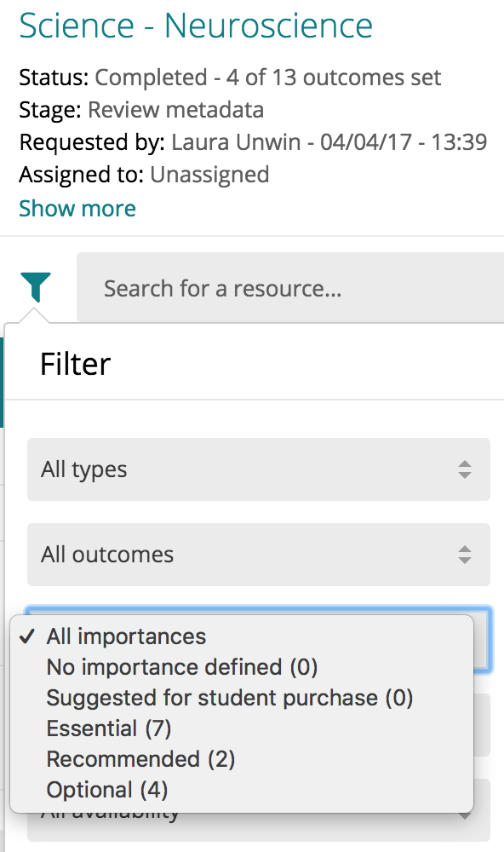Click the teal filter funnel icon
This screenshot has width=504, height=852.
(x=36, y=287)
